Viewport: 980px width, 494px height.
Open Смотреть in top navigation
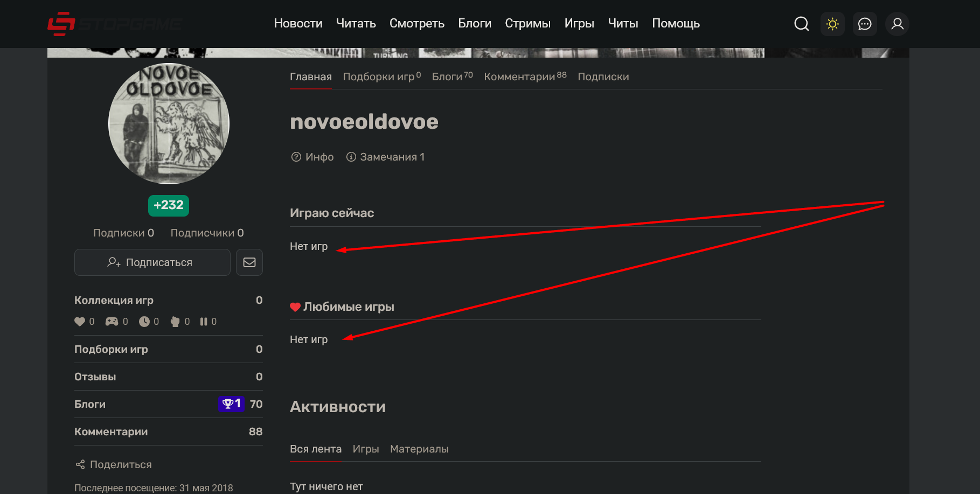click(417, 24)
